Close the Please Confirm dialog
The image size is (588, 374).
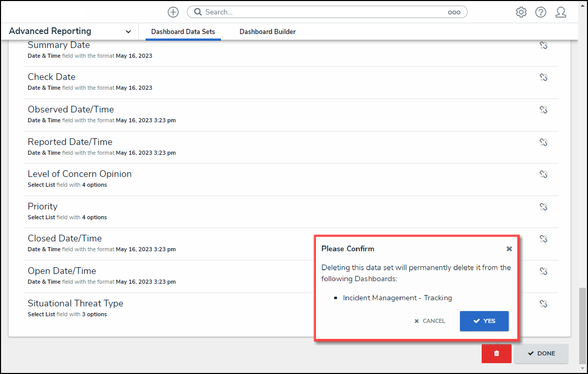pos(509,249)
